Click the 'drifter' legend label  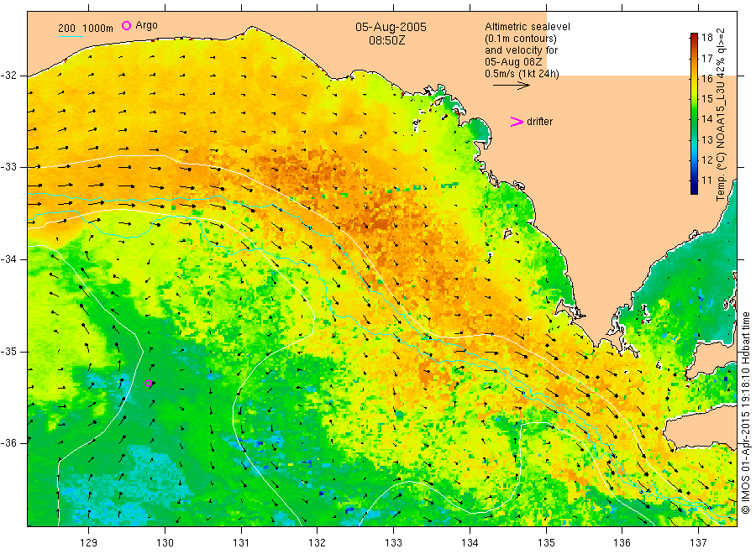(539, 122)
